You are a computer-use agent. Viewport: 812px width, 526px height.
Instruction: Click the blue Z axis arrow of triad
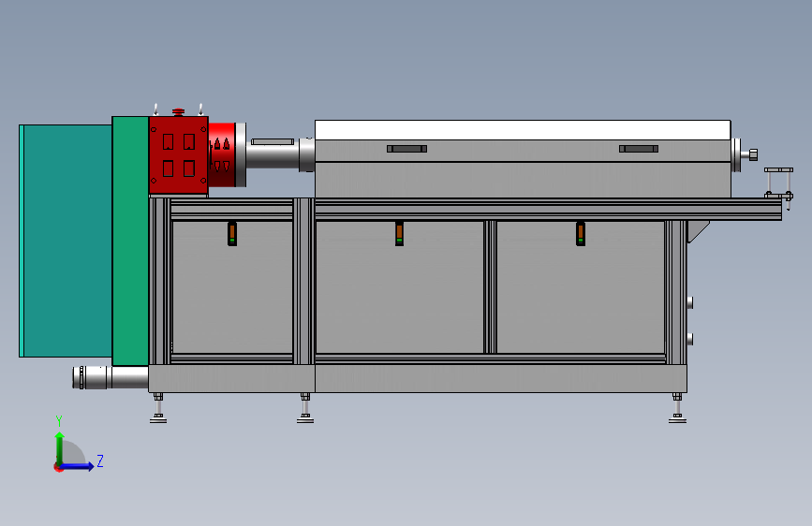point(78,466)
